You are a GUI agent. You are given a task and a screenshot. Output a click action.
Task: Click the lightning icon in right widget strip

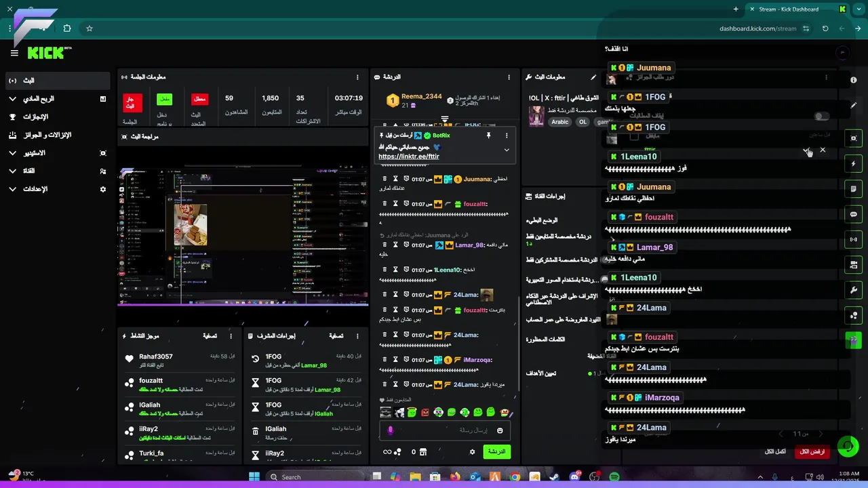[853, 164]
